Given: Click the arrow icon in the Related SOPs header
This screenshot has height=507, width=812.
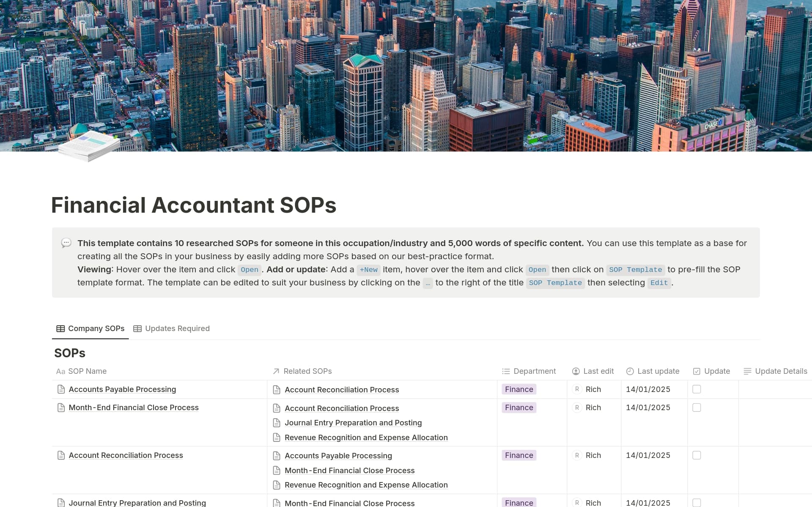Looking at the screenshot, I should (275, 371).
